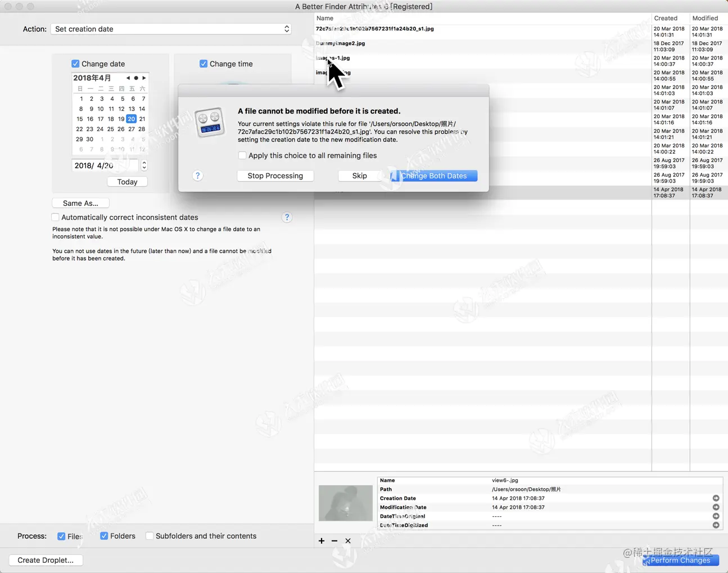Add a file with the plus icon
Screen dimensions: 728x573
[x=322, y=541]
